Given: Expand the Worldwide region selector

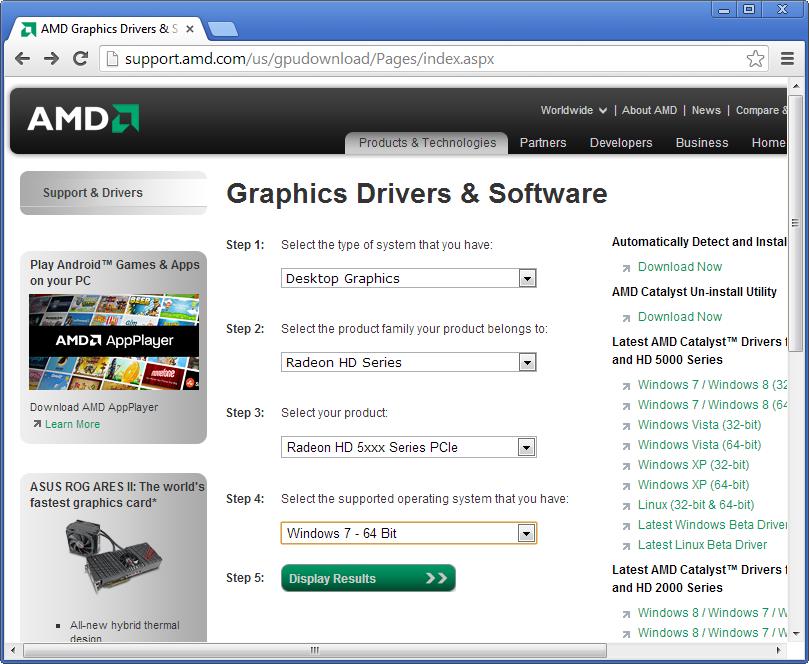Looking at the screenshot, I should [x=573, y=110].
